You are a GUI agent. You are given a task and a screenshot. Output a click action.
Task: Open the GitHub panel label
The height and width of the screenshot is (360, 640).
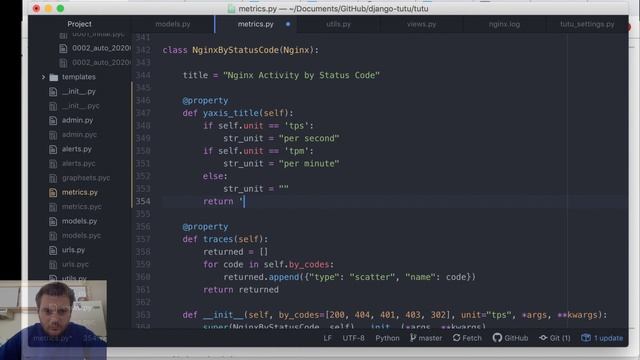click(x=516, y=338)
